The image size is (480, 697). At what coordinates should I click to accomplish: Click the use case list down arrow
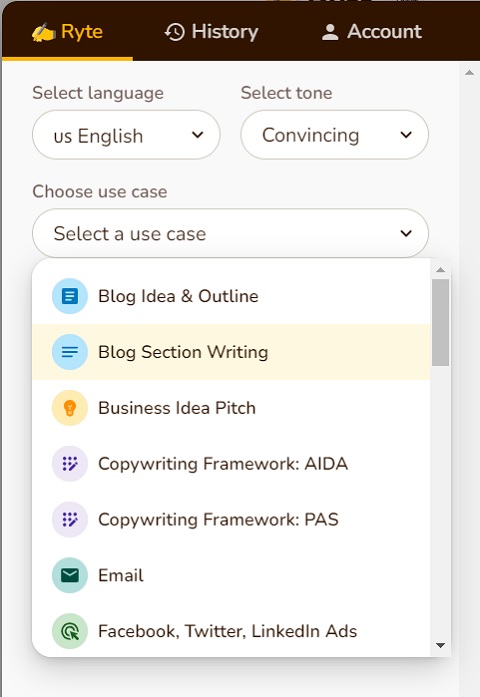440,645
